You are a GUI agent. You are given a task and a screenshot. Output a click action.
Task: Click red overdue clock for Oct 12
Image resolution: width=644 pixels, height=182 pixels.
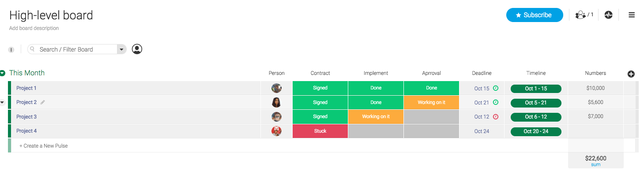click(x=496, y=117)
